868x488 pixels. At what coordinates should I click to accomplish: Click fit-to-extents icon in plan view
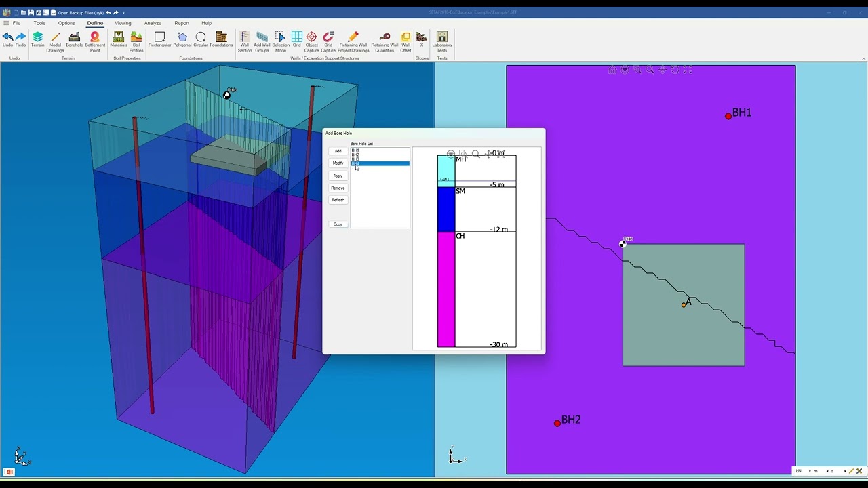tap(688, 70)
